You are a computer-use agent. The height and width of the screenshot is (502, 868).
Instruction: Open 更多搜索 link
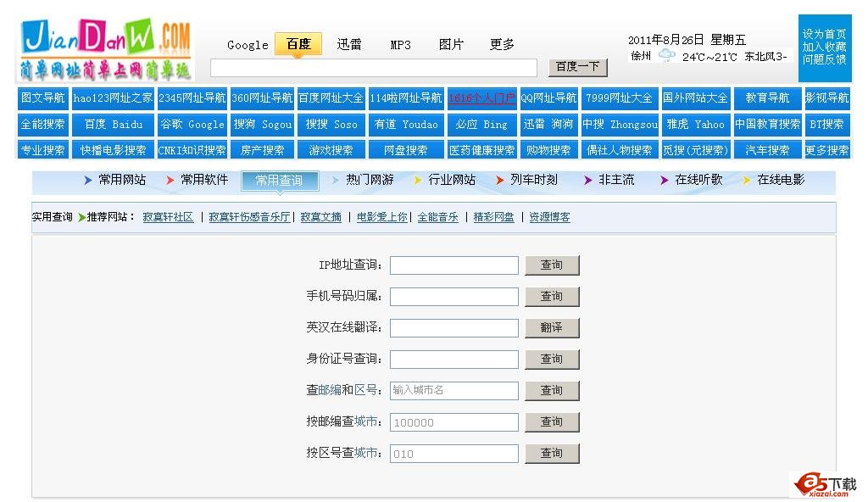826,150
